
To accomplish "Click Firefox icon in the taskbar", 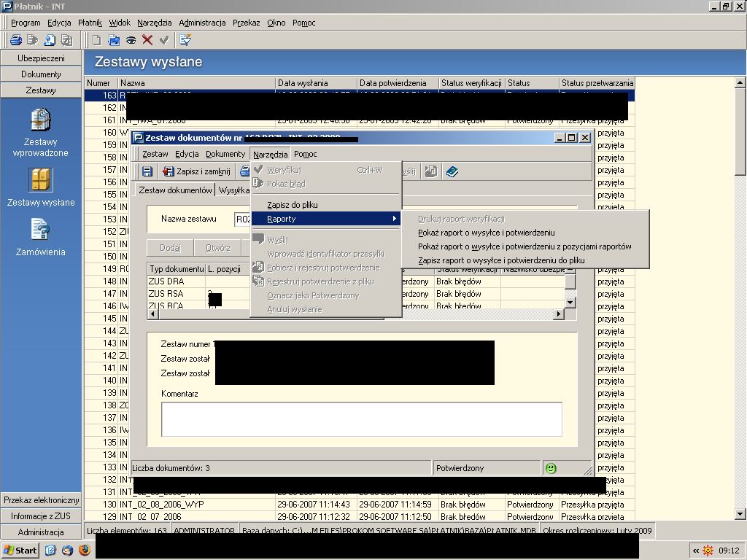I will [x=85, y=551].
